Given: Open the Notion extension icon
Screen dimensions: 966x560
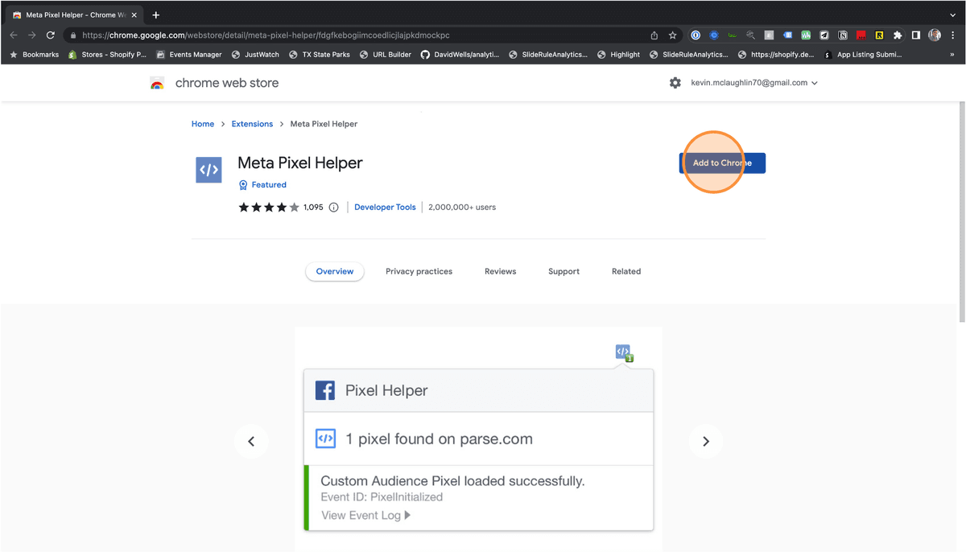Looking at the screenshot, I should [843, 35].
